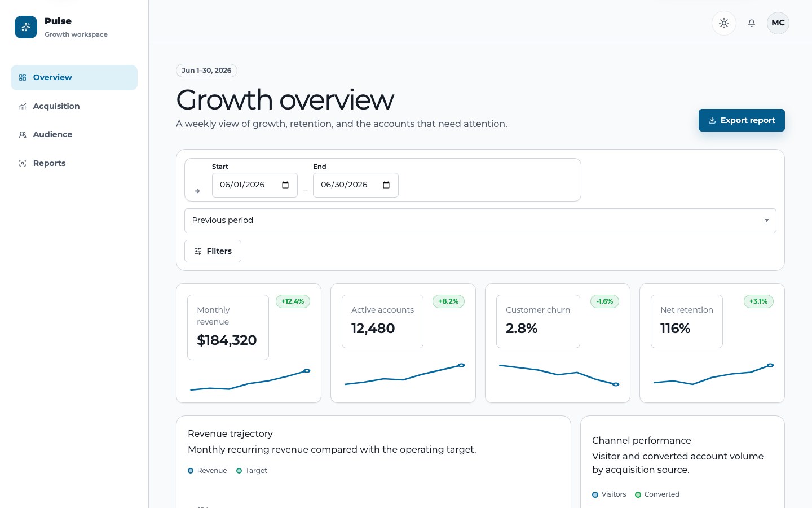Click the arrow icon beside Start date
Image resolution: width=812 pixels, height=508 pixels.
point(197,191)
